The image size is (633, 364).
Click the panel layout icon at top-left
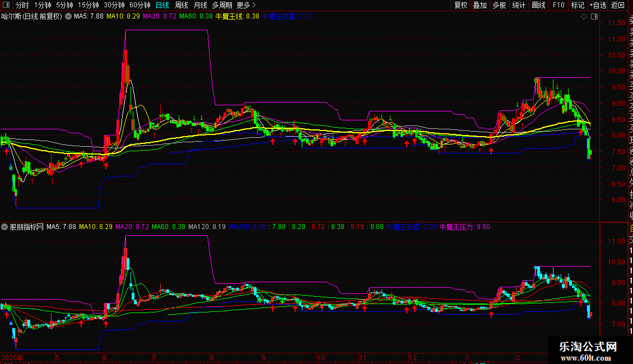coord(6,5)
